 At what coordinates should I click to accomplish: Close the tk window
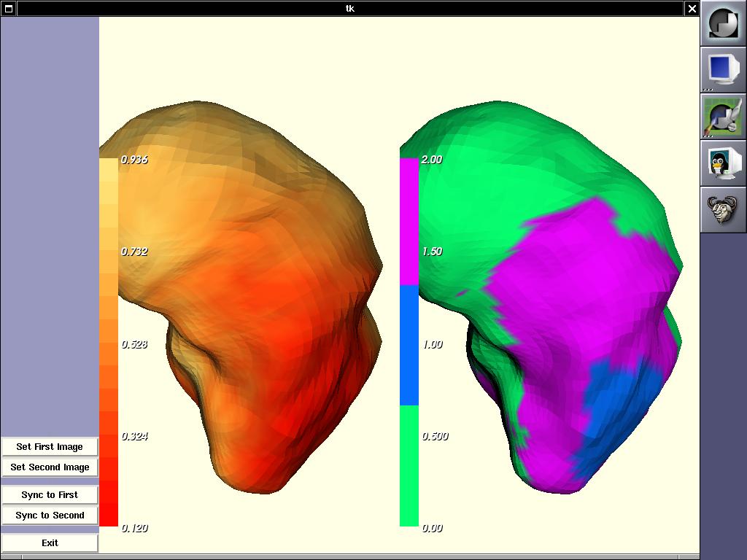(x=692, y=9)
